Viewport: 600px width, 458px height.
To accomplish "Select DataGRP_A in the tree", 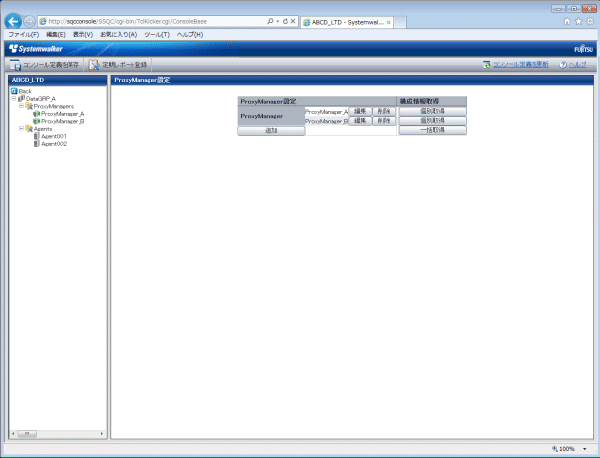I will [41, 99].
